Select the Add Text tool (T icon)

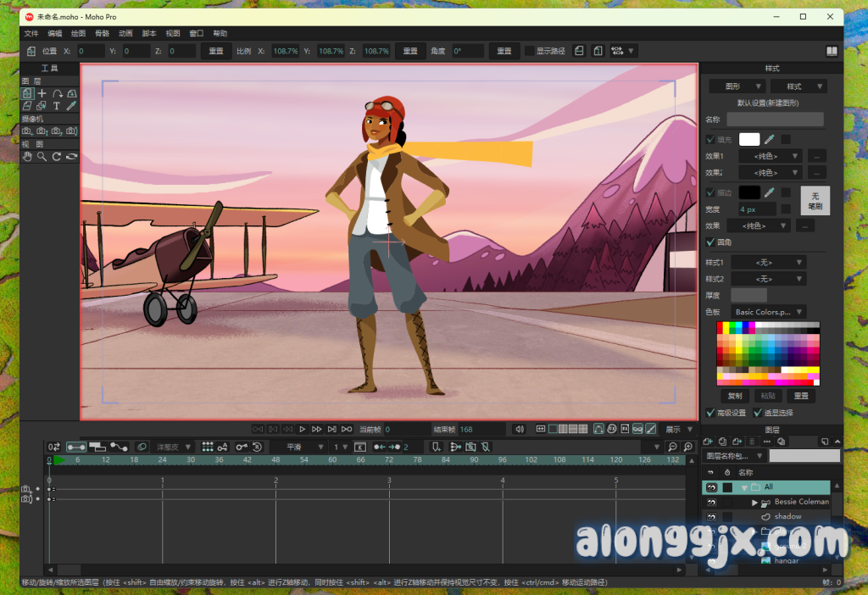click(x=57, y=106)
